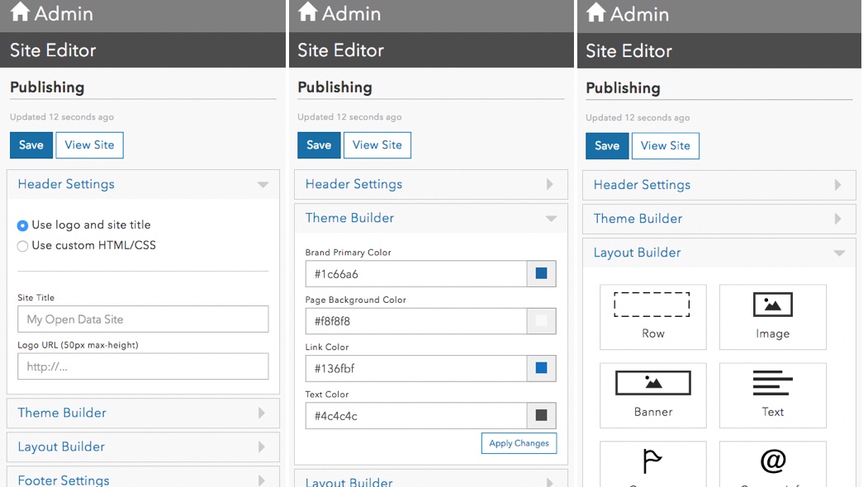Click the @ symbol card
The height and width of the screenshot is (487, 868).
coord(772,463)
